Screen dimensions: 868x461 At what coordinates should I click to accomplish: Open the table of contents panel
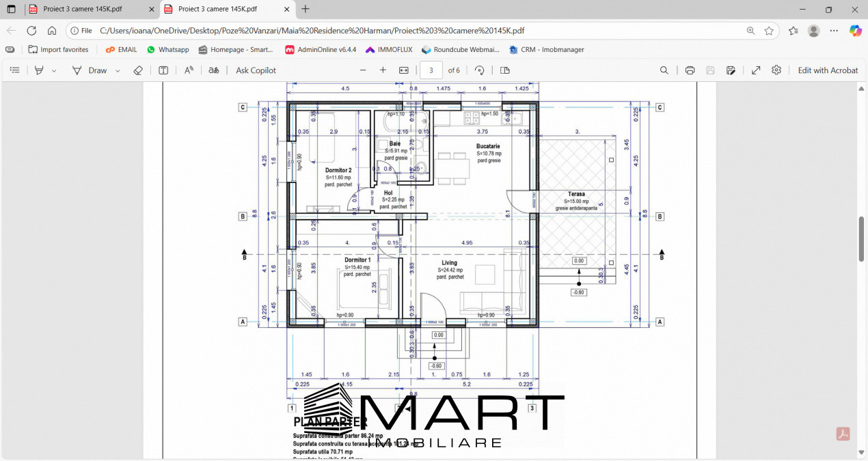tap(14, 70)
